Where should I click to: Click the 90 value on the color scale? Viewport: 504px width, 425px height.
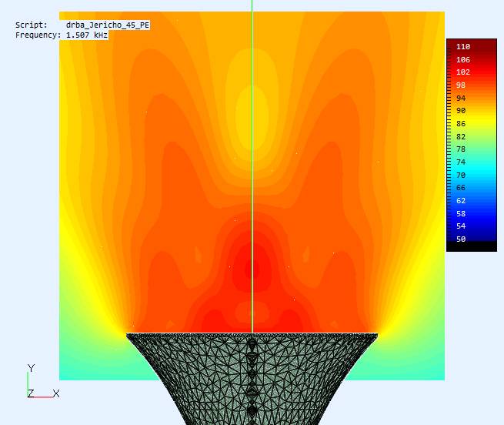[461, 111]
